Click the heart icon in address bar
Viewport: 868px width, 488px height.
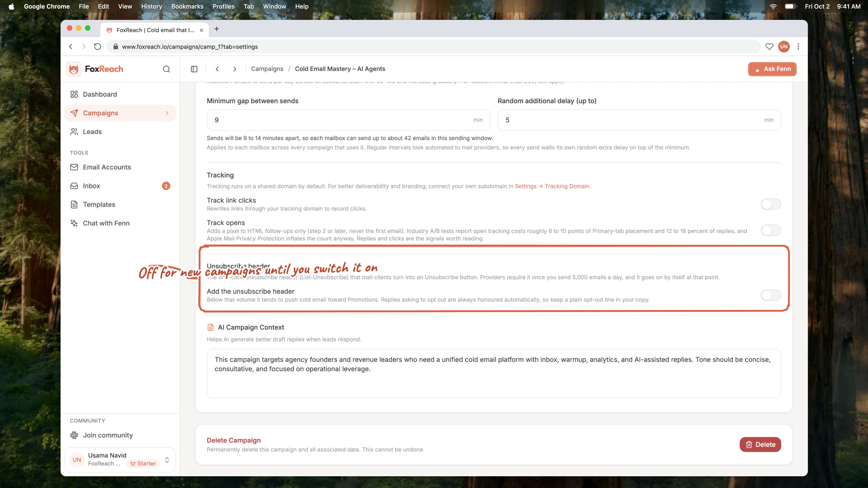(x=769, y=46)
